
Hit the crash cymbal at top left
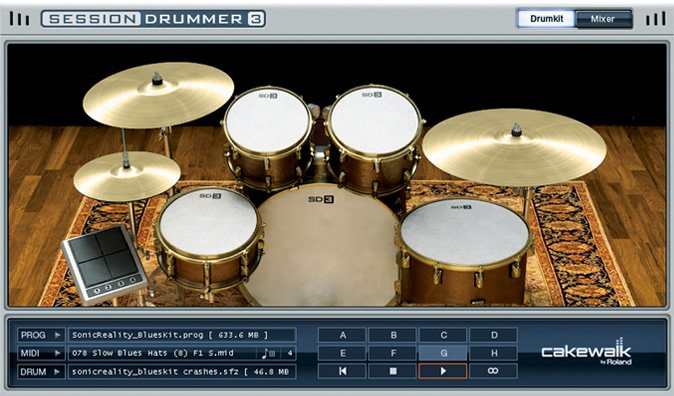pyautogui.click(x=158, y=95)
